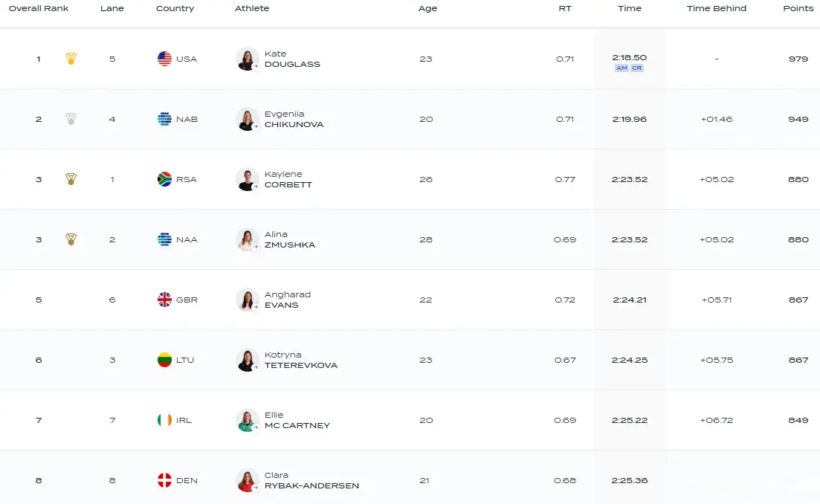Viewport: 820px width, 504px height.
Task: Click the Lithuania LTU flag icon
Action: [x=165, y=360]
